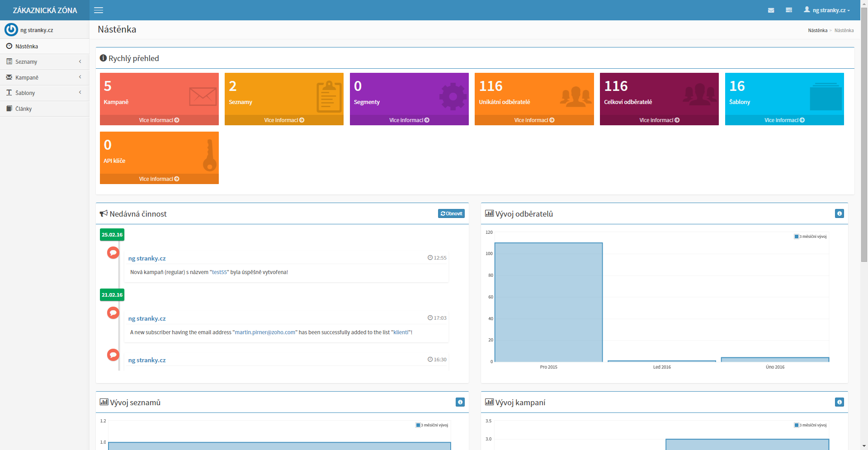Open the test55 campaign link
This screenshot has height=450, width=868.
point(219,272)
